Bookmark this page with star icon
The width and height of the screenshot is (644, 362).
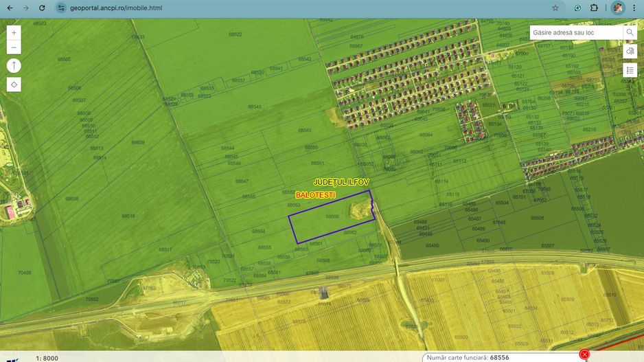click(555, 8)
